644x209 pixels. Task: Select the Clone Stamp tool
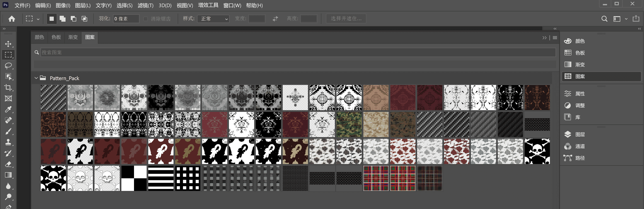coord(8,142)
